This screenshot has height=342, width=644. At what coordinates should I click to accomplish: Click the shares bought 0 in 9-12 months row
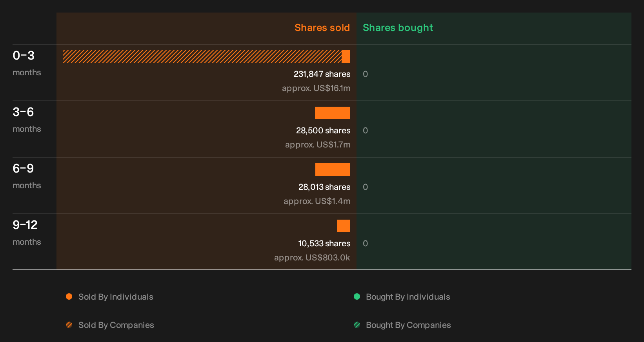coord(366,244)
